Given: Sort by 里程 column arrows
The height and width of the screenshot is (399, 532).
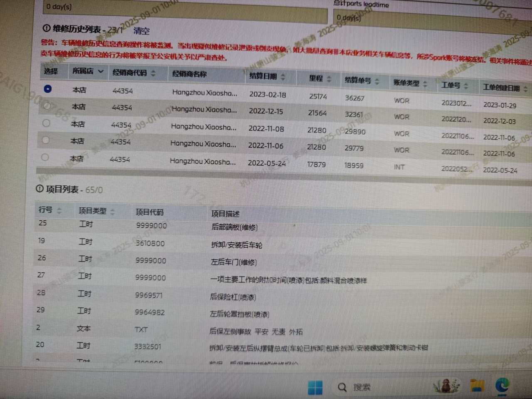Looking at the screenshot, I should tap(329, 79).
